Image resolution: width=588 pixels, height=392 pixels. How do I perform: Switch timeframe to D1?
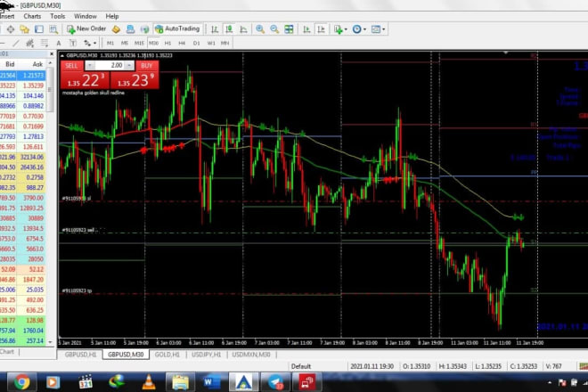[197, 43]
